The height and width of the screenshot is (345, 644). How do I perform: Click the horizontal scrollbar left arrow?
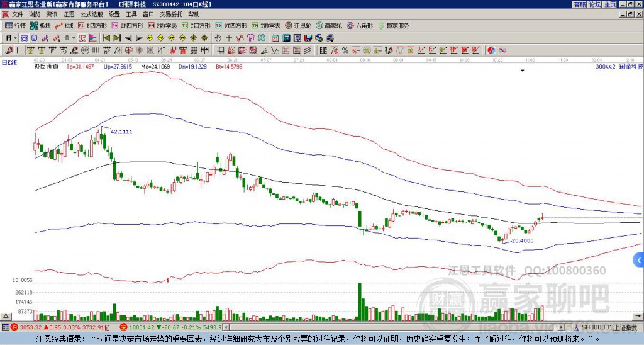tap(226, 327)
